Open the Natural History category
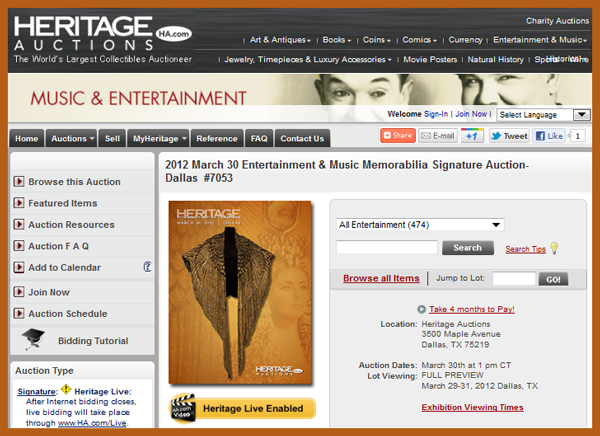The height and width of the screenshot is (436, 600). point(496,59)
